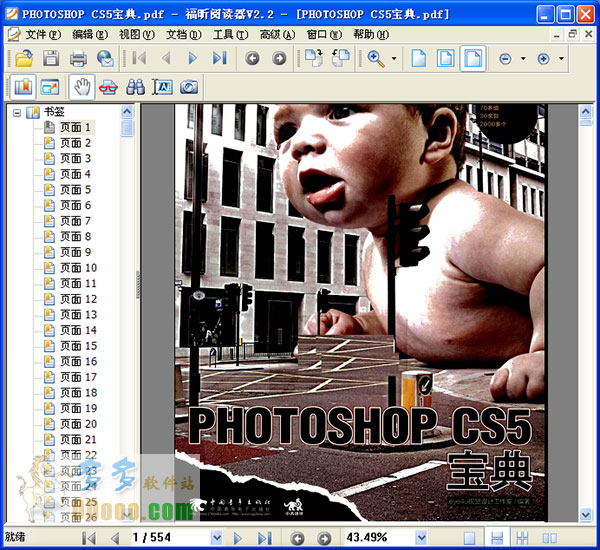Viewport: 600px width, 550px height.
Task: Click next view button in status bar
Action: tap(324, 538)
